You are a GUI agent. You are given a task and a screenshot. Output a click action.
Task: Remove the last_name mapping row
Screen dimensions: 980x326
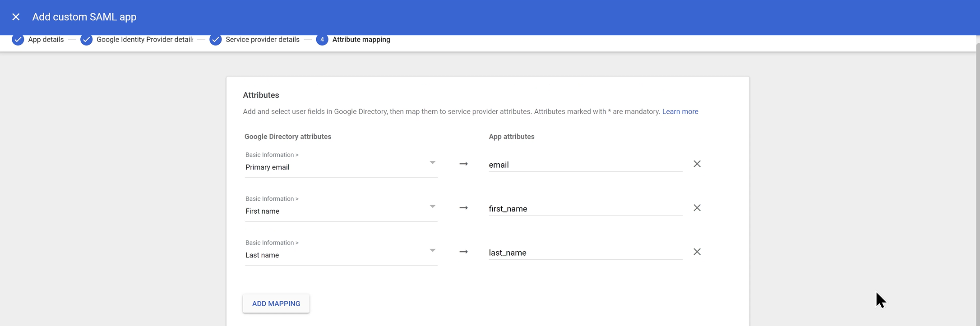tap(697, 252)
